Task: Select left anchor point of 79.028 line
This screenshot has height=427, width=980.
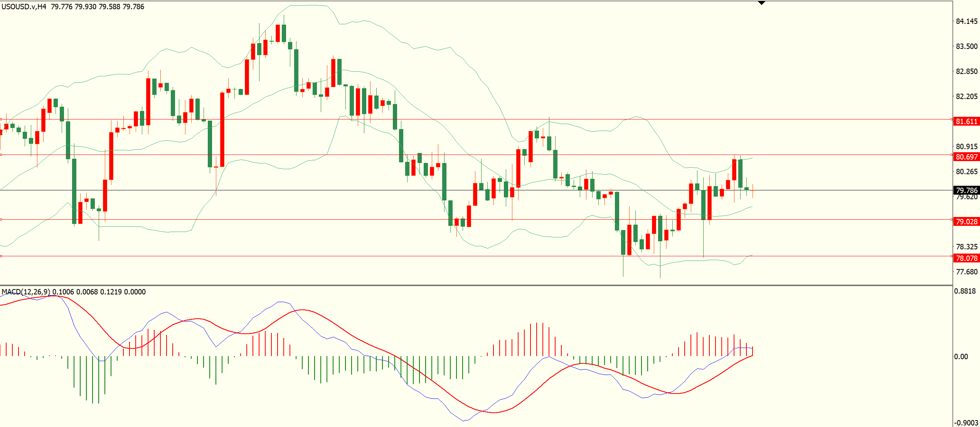Action: tap(1, 220)
